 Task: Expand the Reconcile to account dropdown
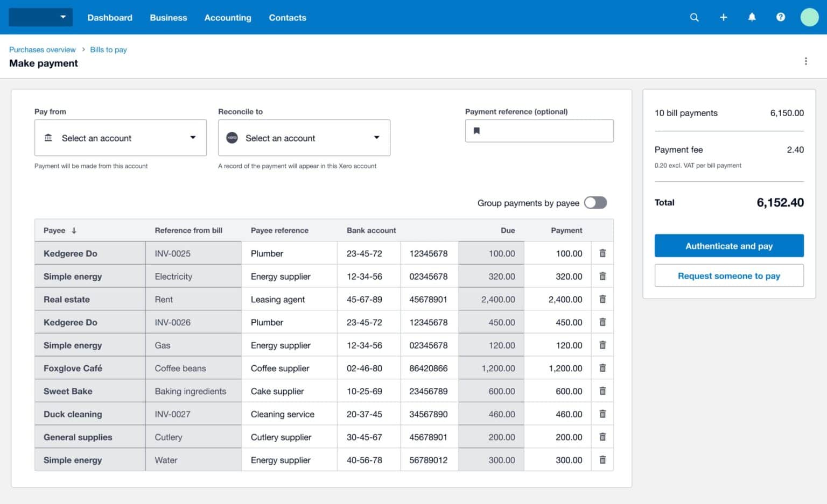point(304,138)
